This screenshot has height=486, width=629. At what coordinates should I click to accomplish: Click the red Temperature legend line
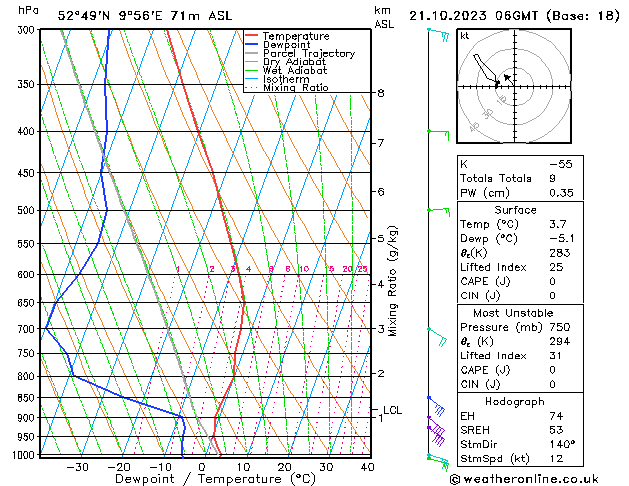pyautogui.click(x=251, y=36)
